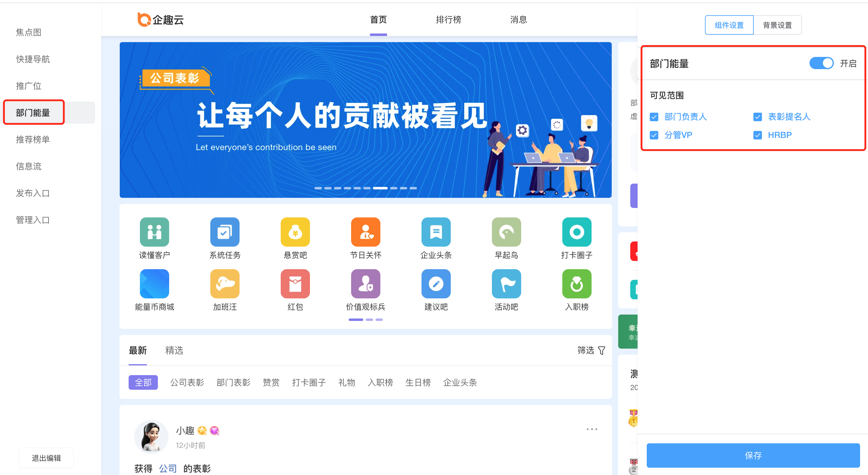
Task: Click the 节日关怀 orange icon
Action: tap(365, 232)
